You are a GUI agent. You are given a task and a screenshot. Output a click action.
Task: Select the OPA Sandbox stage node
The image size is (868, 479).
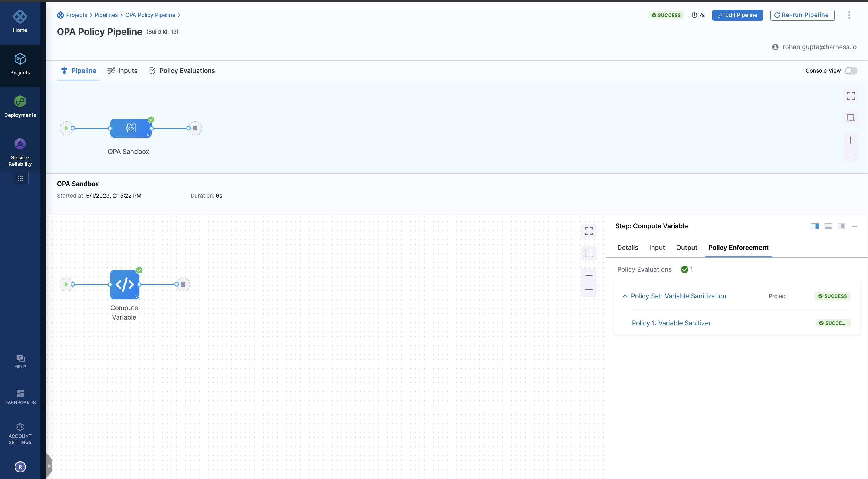(x=131, y=128)
